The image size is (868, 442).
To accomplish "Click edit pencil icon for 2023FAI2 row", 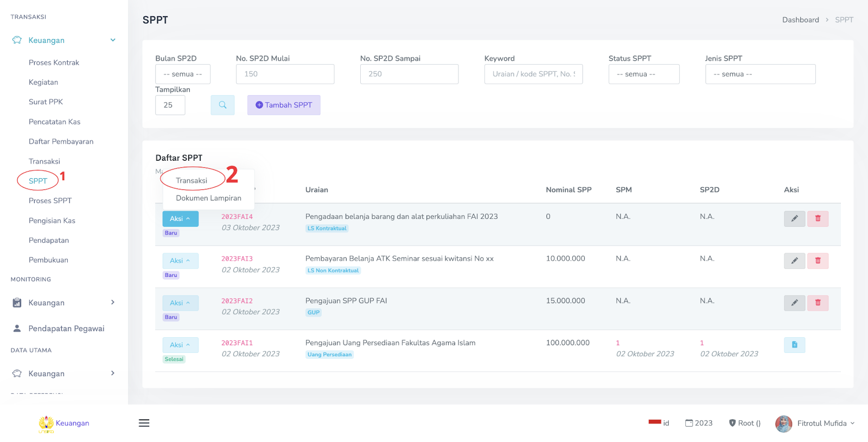I will point(794,303).
